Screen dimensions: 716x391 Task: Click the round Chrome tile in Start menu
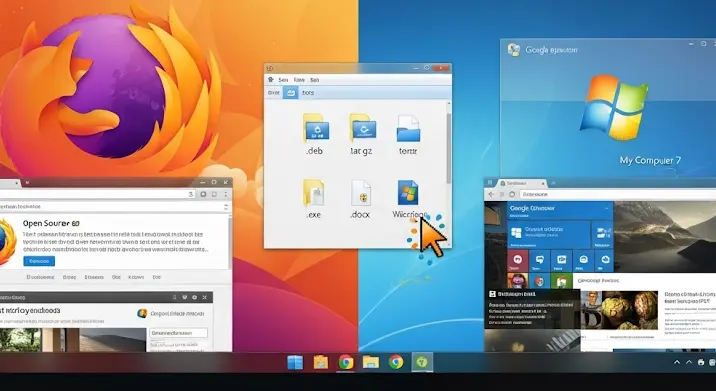(x=539, y=280)
